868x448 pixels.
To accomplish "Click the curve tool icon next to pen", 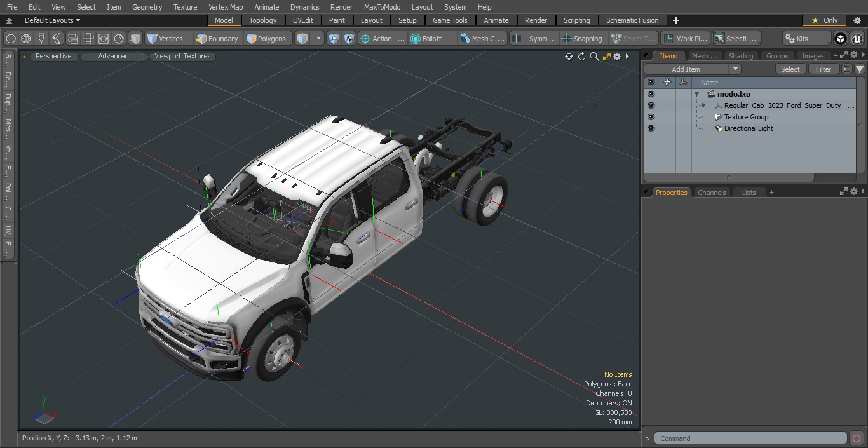I will click(57, 39).
